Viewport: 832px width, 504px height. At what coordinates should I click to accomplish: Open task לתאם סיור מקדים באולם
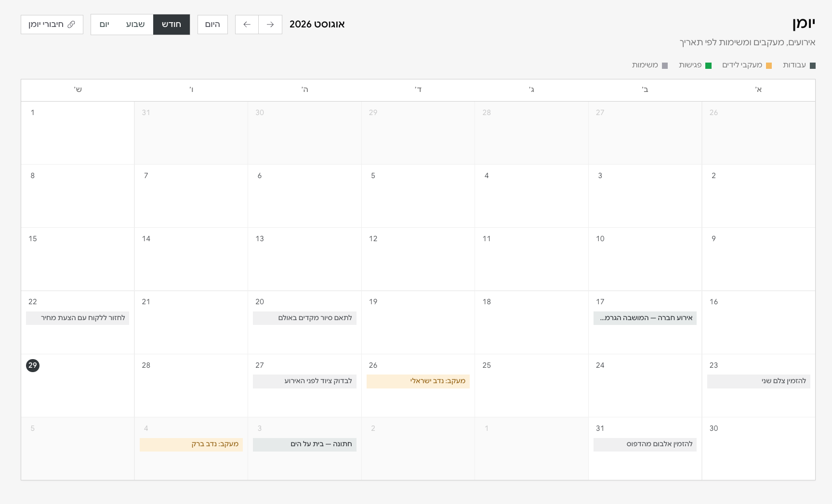pos(304,318)
